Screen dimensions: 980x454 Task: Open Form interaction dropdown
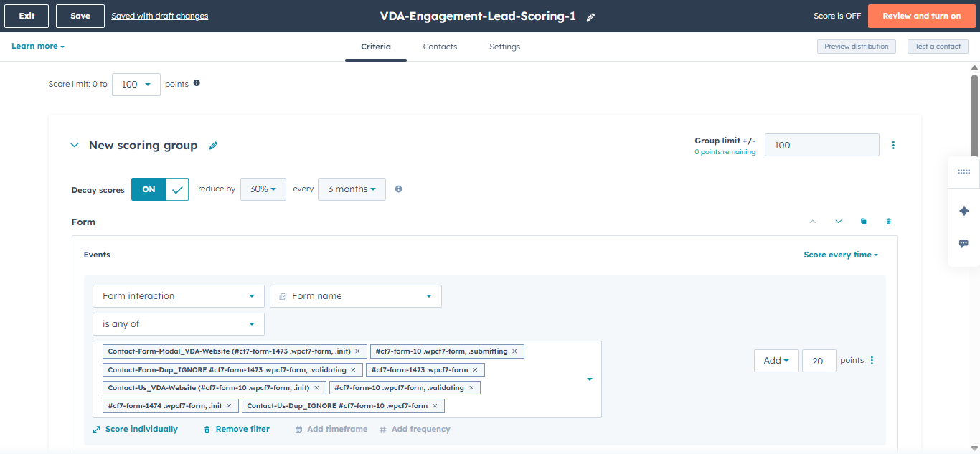click(179, 296)
